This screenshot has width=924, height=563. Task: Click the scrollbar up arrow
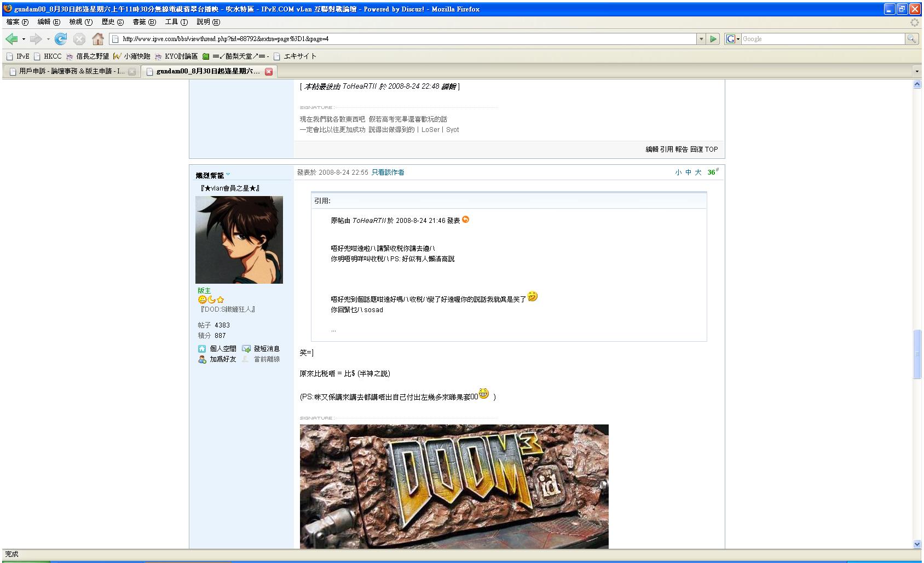pyautogui.click(x=917, y=84)
